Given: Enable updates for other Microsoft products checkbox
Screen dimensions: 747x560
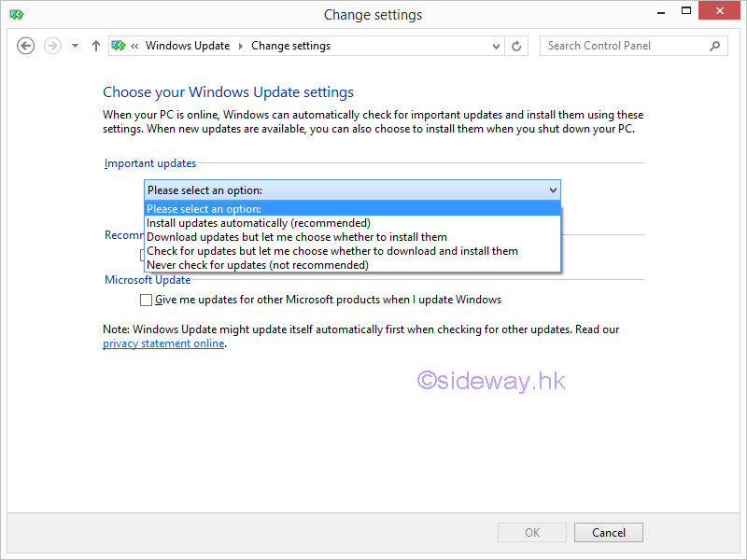Looking at the screenshot, I should pos(145,301).
